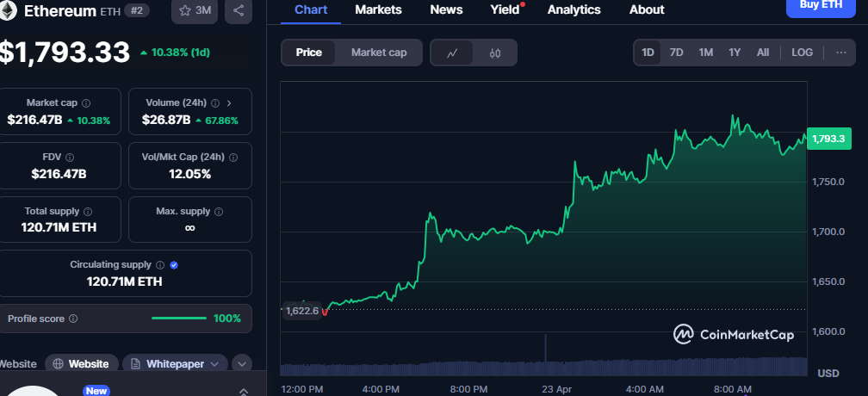Collapse the panel using the bottom chevron

(243, 391)
